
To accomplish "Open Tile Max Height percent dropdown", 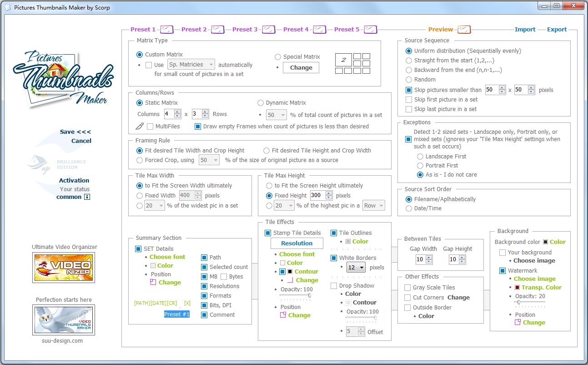I will coord(284,206).
